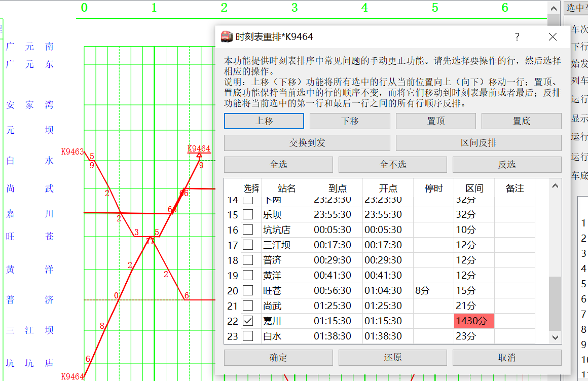Click the red 1430分 interval cell
The width and height of the screenshot is (588, 381).
pos(474,321)
